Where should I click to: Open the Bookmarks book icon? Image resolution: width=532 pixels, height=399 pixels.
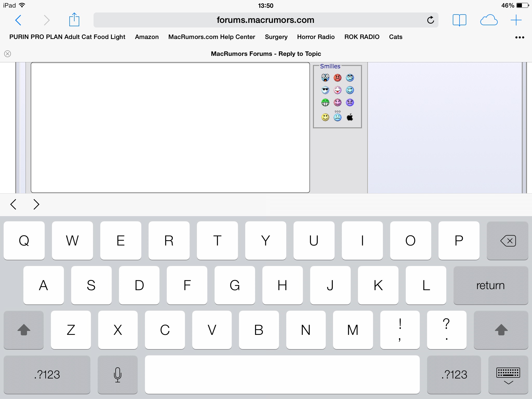tap(459, 20)
